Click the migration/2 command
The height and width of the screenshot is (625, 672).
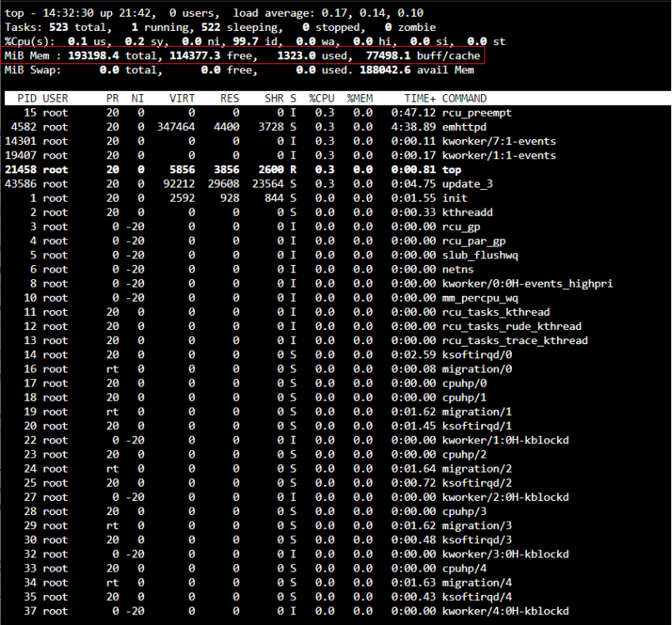pos(477,468)
